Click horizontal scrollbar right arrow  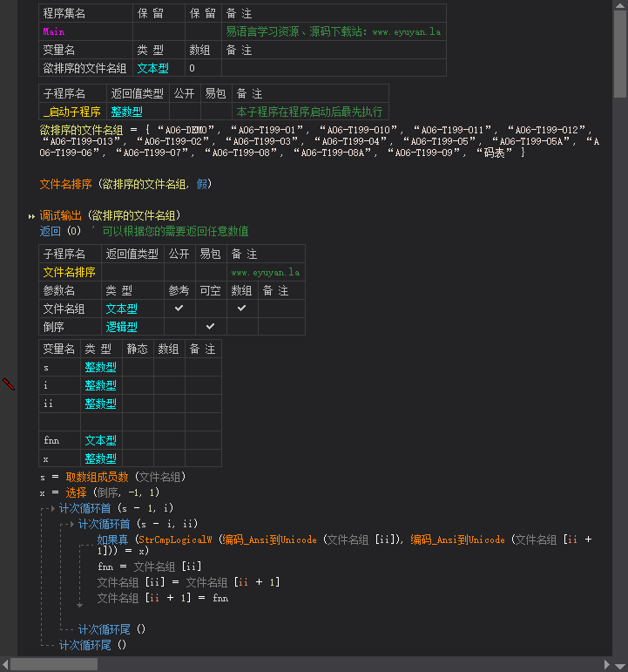(606, 665)
